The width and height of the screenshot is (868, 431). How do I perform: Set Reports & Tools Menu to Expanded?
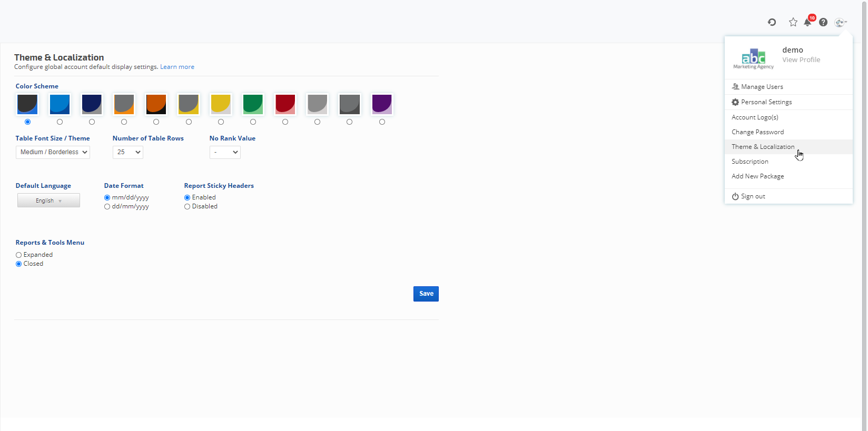coord(19,255)
